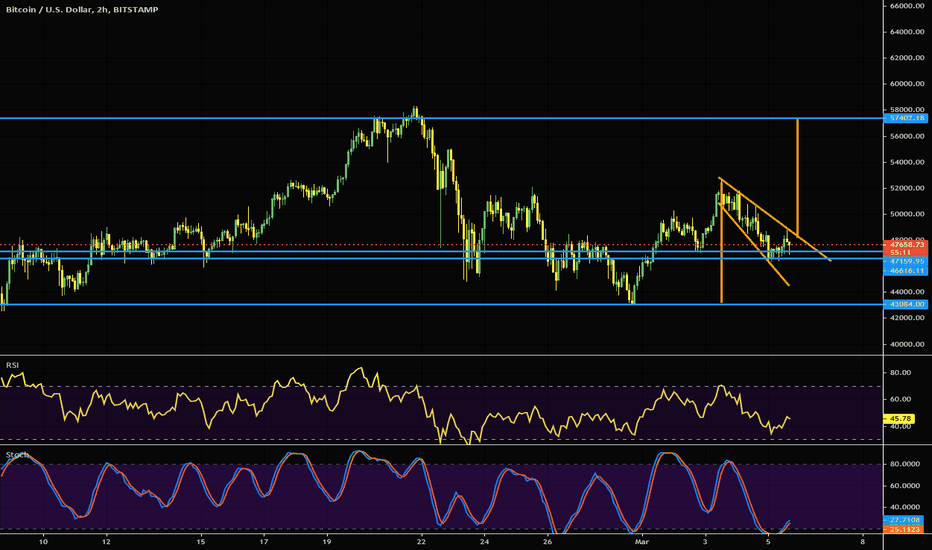The image size is (932, 550).
Task: Click the 56000.00 price axis label
Action: (907, 136)
